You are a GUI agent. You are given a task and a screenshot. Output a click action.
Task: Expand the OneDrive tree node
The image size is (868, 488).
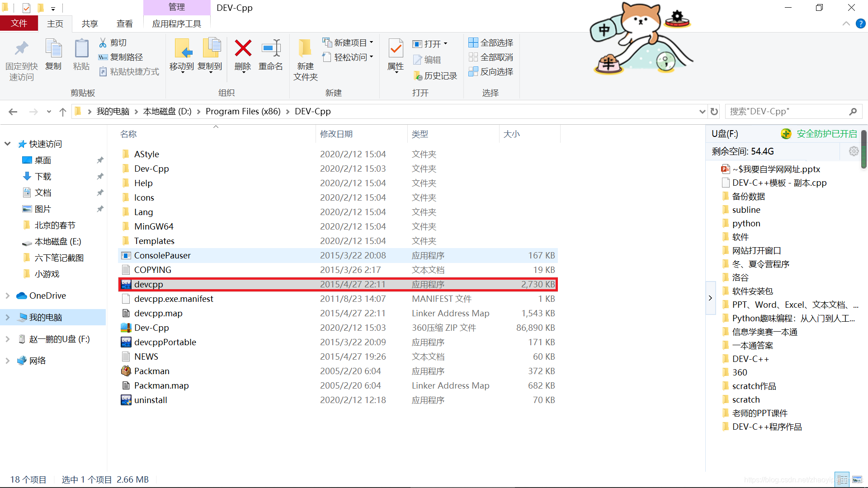point(7,296)
